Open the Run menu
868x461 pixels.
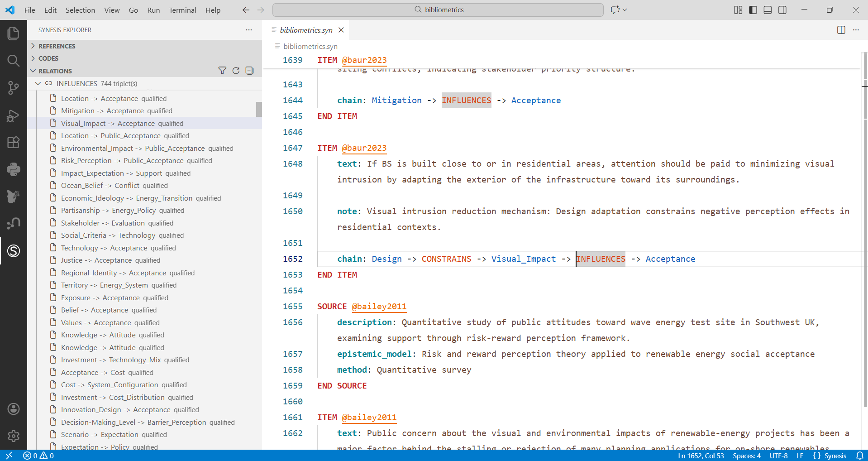coord(153,10)
